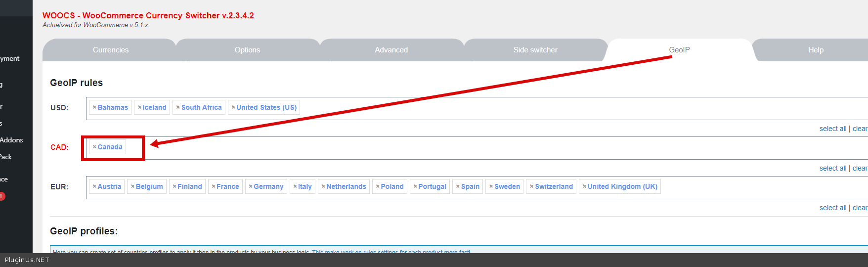Remove United States (US) from USD rule

[233, 107]
